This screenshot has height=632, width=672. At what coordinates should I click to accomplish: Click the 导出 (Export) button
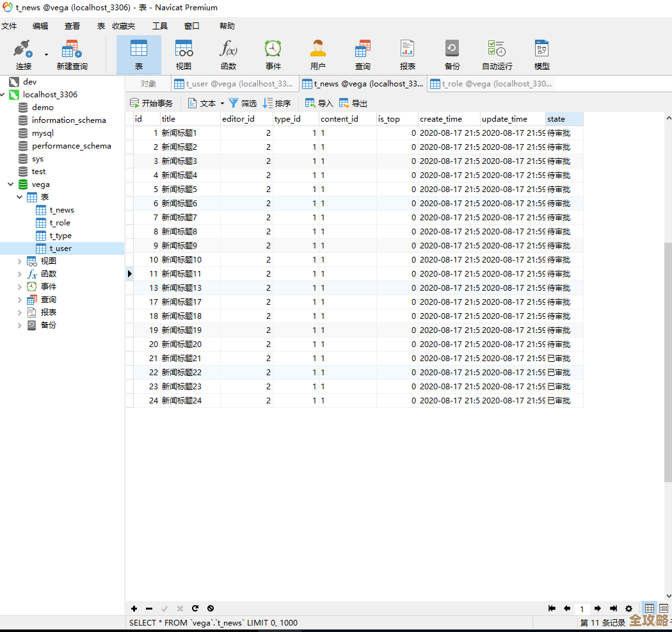tap(353, 103)
